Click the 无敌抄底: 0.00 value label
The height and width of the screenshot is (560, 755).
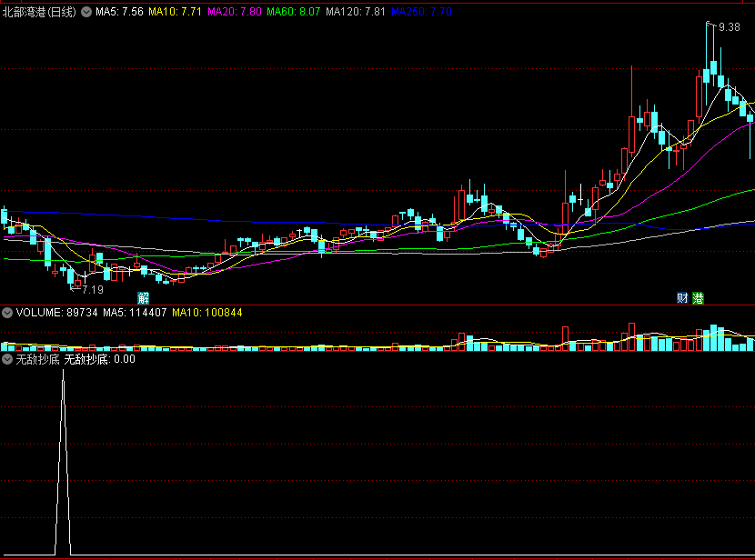[99, 359]
